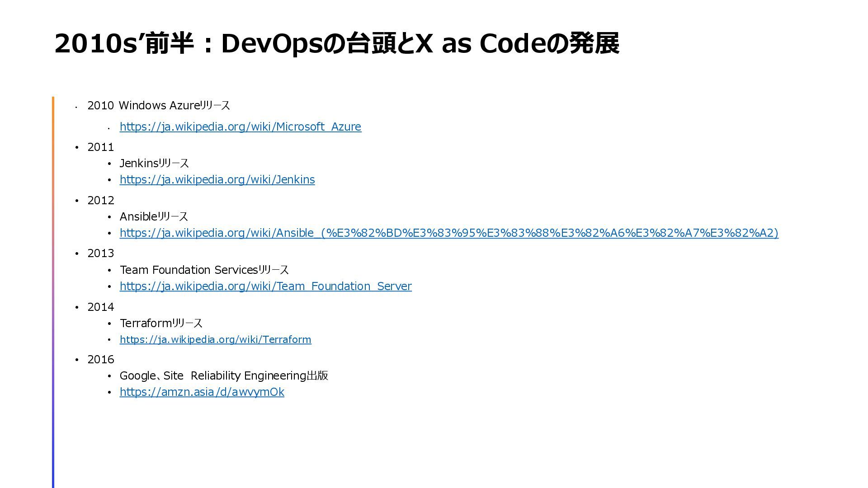
Task: Open the Microsoft Azure Wikipedia link
Action: (240, 127)
